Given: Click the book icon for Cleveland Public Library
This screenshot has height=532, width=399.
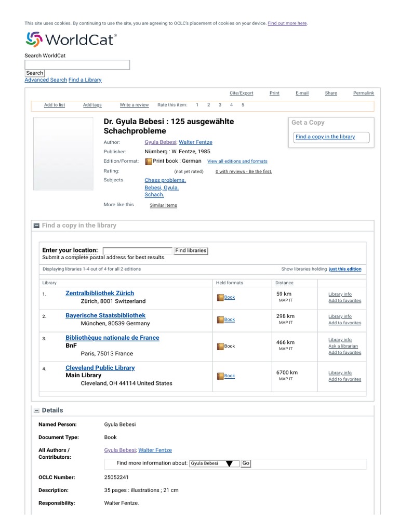Looking at the screenshot, I should tap(220, 376).
